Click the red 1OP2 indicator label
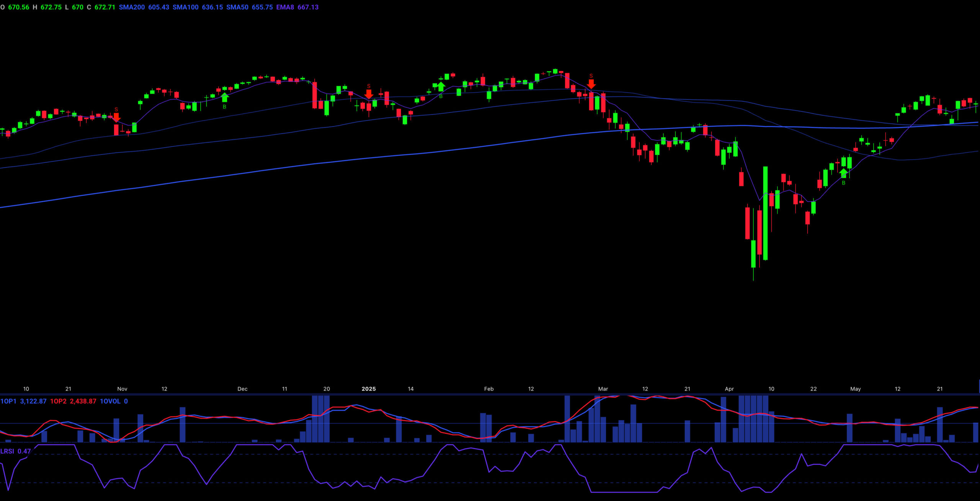This screenshot has width=980, height=501. coord(59,401)
